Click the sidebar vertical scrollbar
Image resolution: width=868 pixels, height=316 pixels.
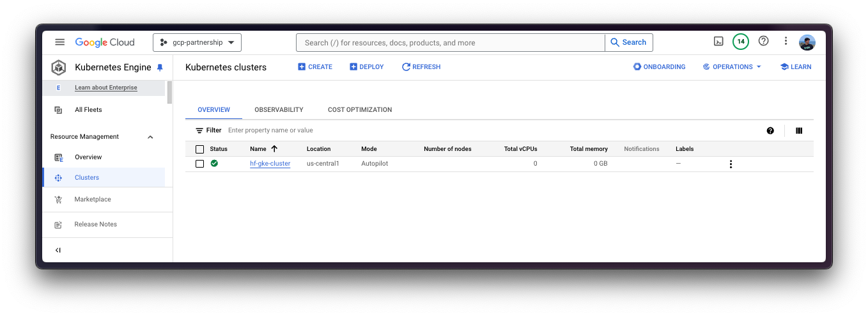[x=169, y=92]
